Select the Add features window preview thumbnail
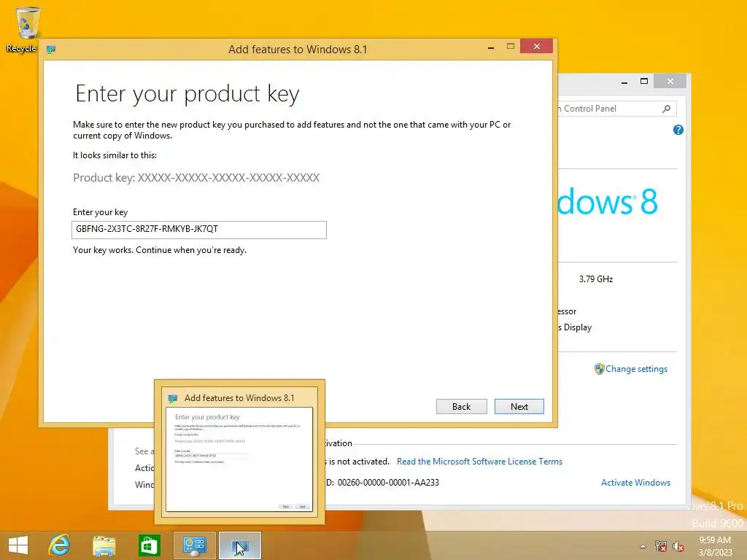The image size is (747, 560). click(239, 459)
